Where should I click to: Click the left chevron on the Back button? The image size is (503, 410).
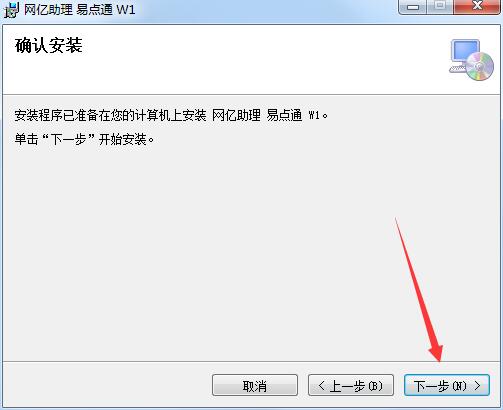coord(321,386)
